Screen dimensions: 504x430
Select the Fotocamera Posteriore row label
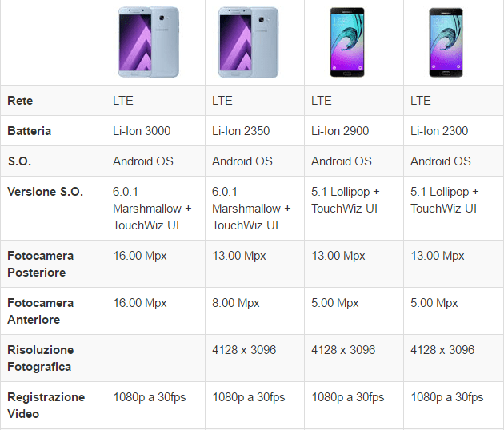pyautogui.click(x=40, y=264)
